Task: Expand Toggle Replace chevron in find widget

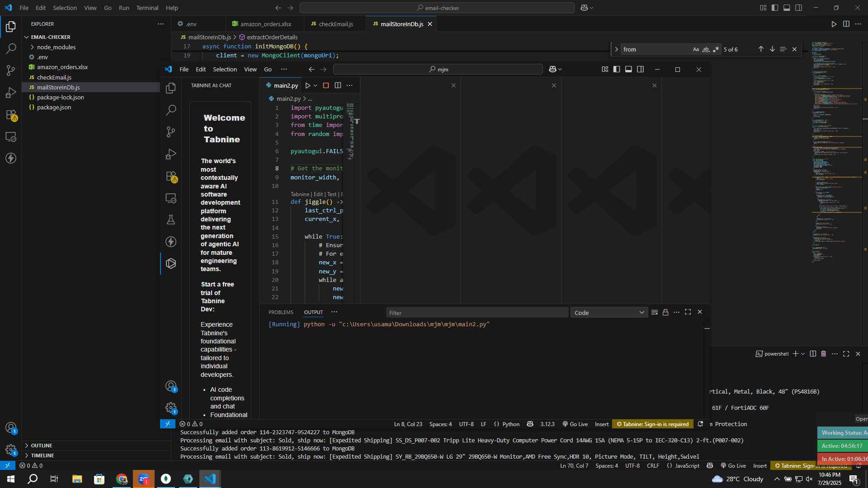Action: (616, 49)
